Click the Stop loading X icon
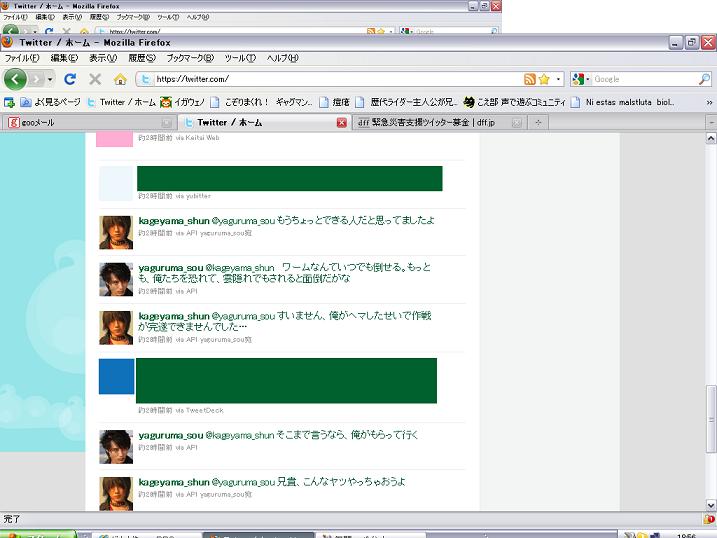 tap(95, 79)
